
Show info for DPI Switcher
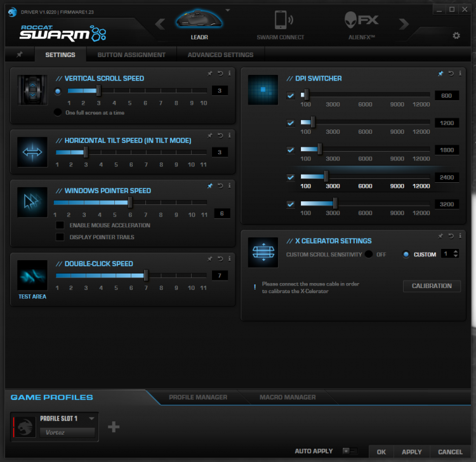click(x=460, y=74)
